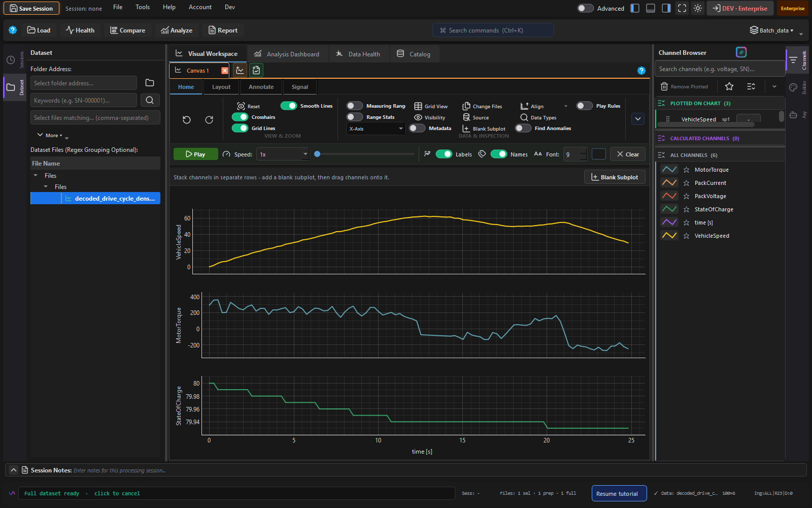Open the X-Axis dropdown
Screen dimensions: 812x508
coord(376,129)
